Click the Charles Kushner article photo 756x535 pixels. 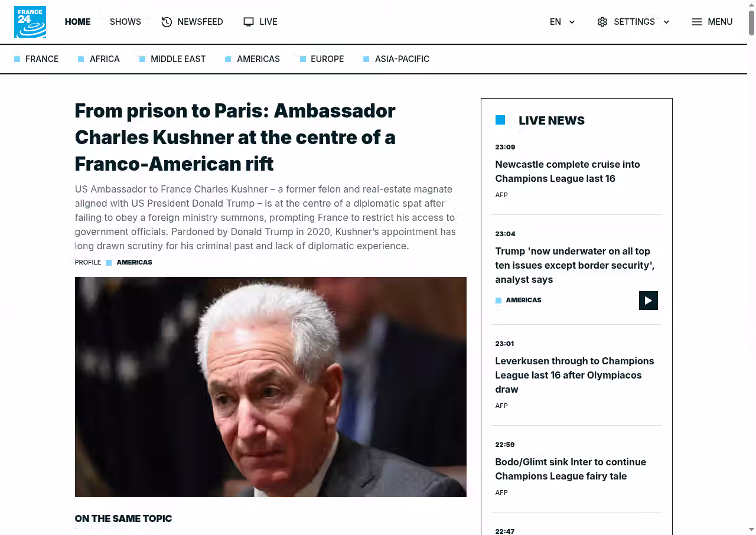tap(271, 387)
